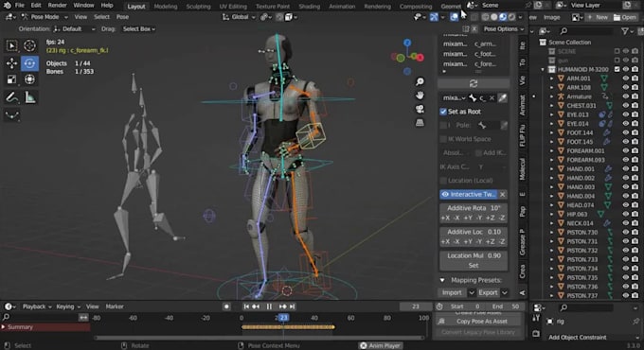Select the Transform tool
The height and width of the screenshot is (350, 644).
29,79
